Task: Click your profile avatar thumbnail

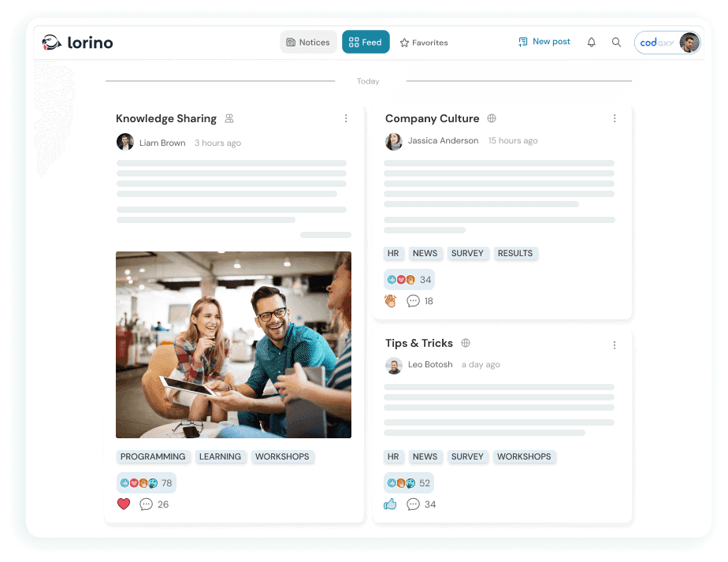Action: click(x=689, y=43)
